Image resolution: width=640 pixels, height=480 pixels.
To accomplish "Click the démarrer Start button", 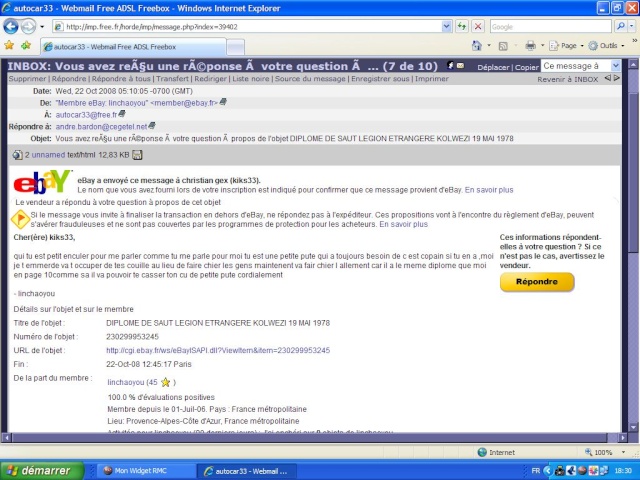I will click(x=42, y=471).
